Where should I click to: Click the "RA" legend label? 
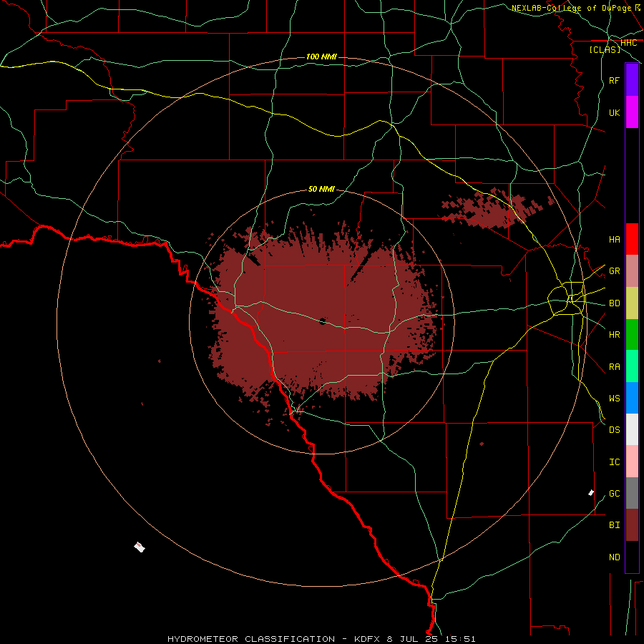[614, 367]
